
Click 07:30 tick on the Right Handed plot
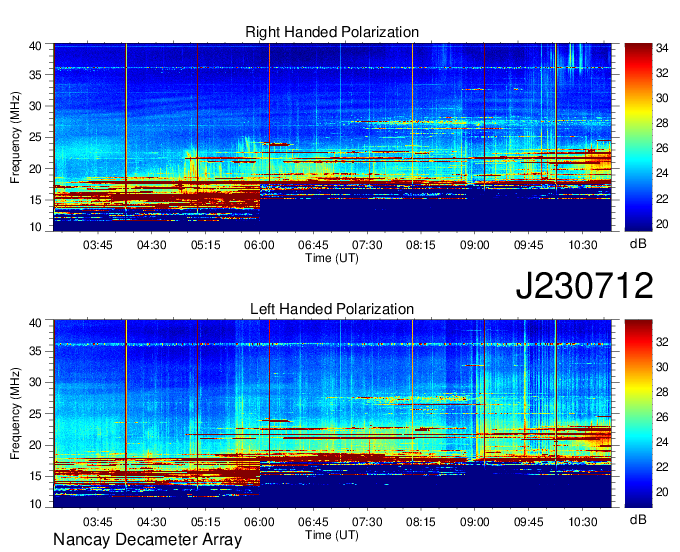tap(367, 245)
